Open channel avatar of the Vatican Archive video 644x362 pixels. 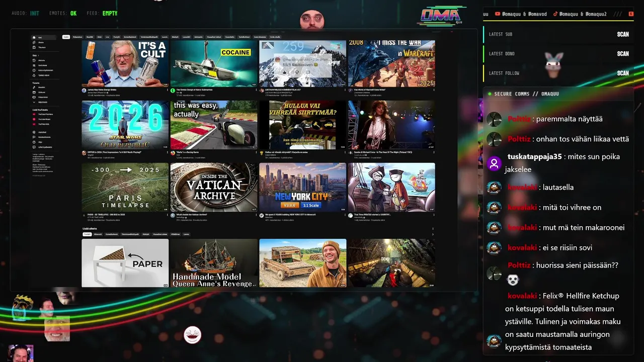[x=173, y=215]
